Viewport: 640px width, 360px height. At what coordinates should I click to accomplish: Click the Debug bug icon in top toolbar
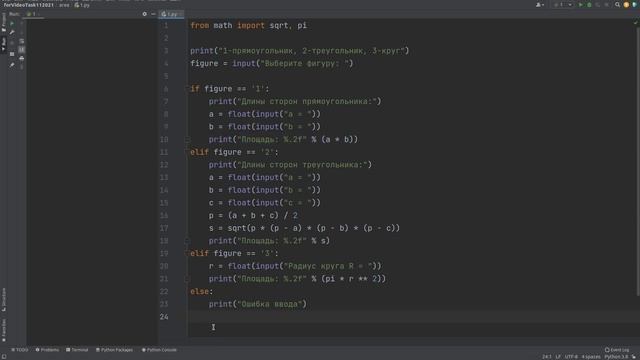[x=589, y=5]
